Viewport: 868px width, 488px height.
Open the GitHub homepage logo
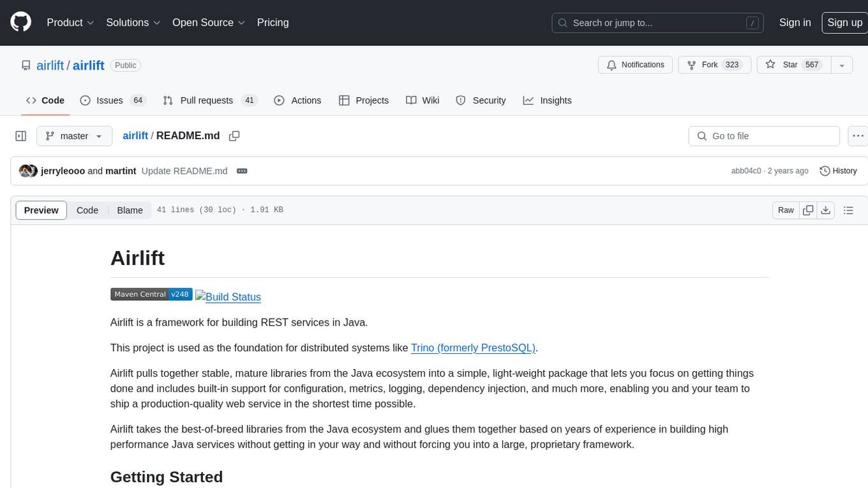(21, 22)
